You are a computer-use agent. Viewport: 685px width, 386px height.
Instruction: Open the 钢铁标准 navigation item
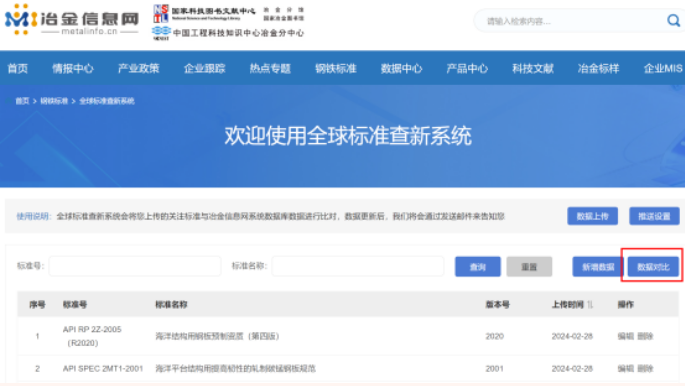coord(336,68)
